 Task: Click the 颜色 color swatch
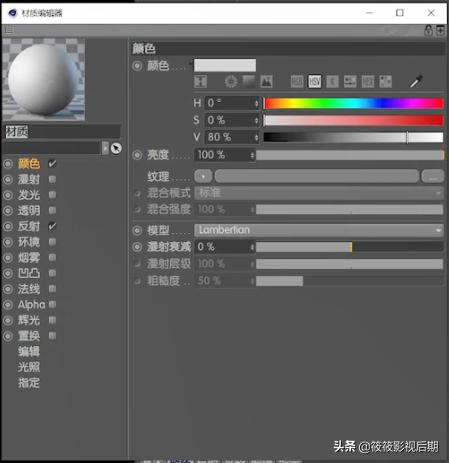[x=225, y=65]
